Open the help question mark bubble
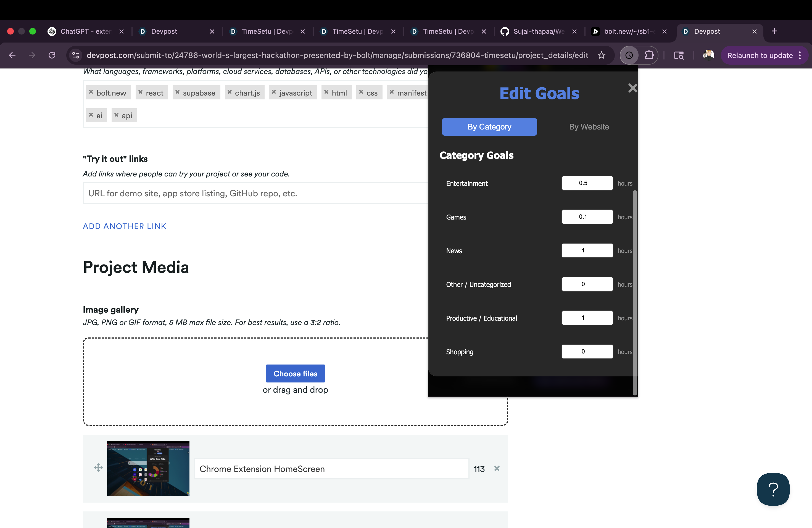 (773, 489)
